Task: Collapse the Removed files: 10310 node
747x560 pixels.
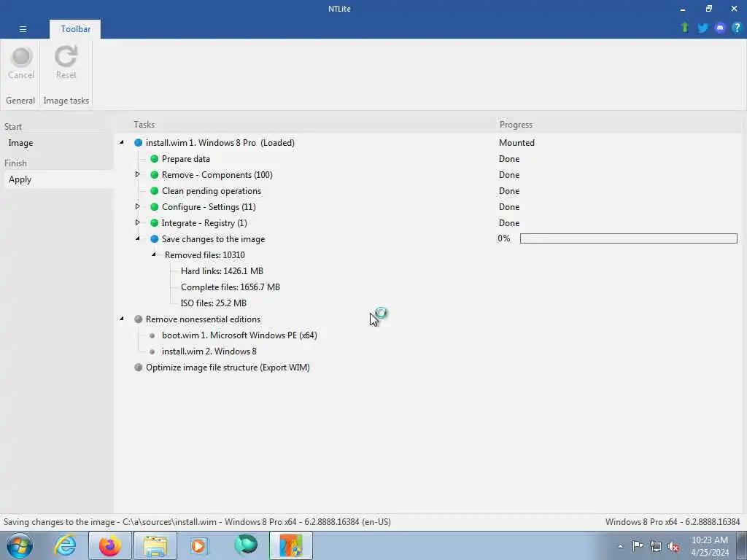Action: click(154, 254)
